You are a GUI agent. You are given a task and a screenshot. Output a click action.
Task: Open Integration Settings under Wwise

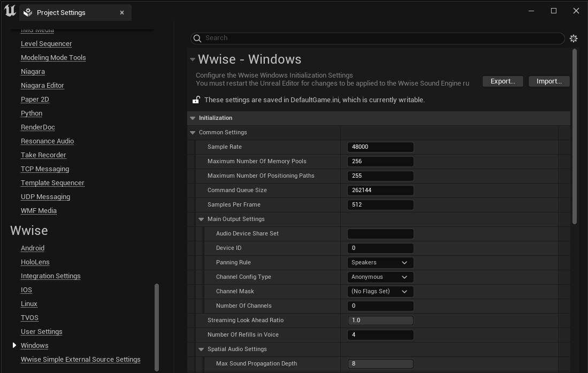click(51, 276)
